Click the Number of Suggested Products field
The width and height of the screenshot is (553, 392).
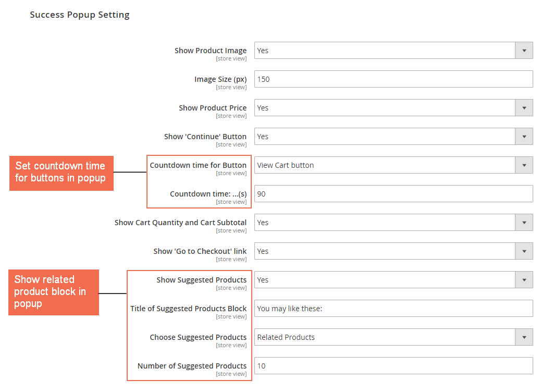coord(393,366)
